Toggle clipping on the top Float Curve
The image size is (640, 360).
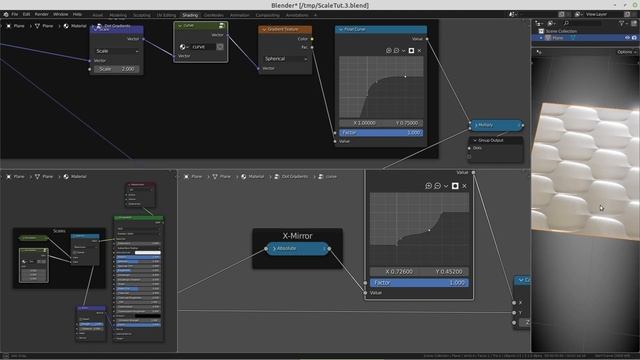click(x=411, y=51)
